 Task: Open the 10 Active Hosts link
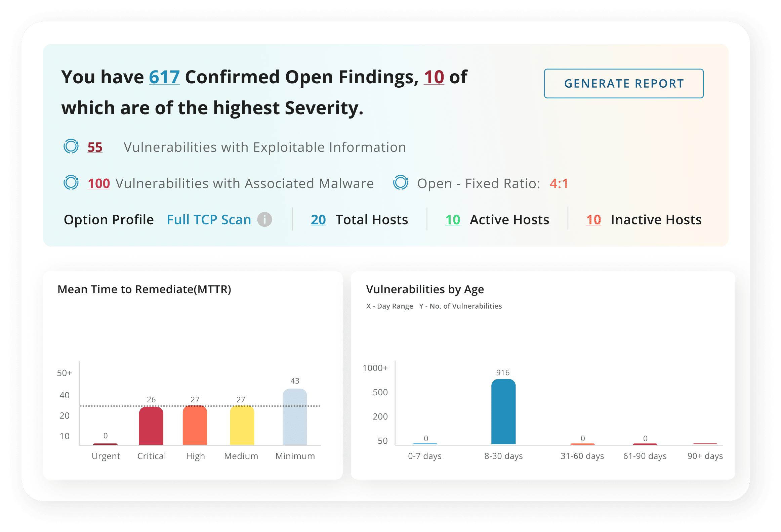[x=452, y=220]
